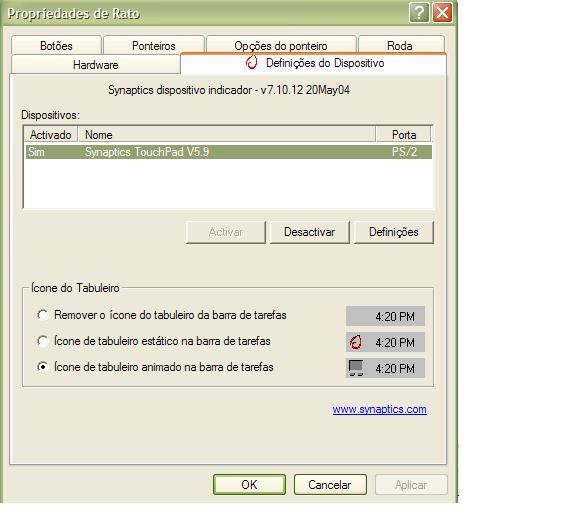Click the Ícone do Tabuleiro group label
Viewport: 570px width, 511px height.
coord(75,288)
